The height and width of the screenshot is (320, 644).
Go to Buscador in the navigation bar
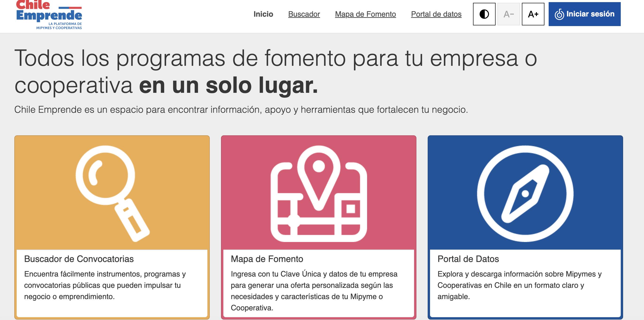[x=304, y=14]
